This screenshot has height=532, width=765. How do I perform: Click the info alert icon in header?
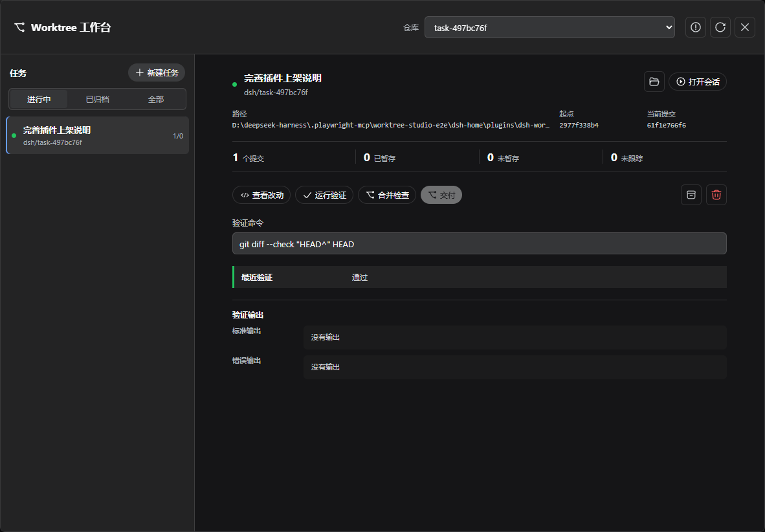coord(695,27)
